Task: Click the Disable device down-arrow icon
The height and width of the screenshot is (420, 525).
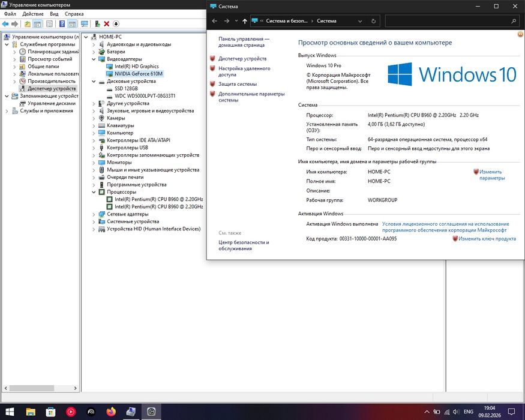Action: pyautogui.click(x=116, y=24)
